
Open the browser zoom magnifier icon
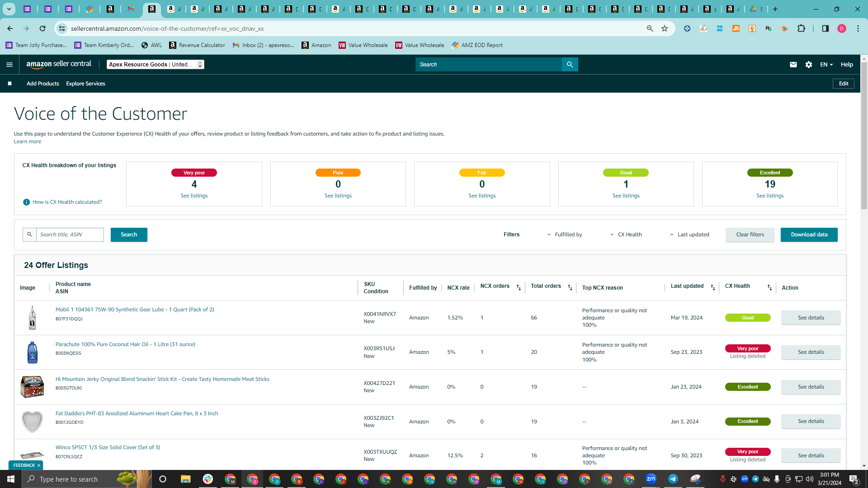650,28
